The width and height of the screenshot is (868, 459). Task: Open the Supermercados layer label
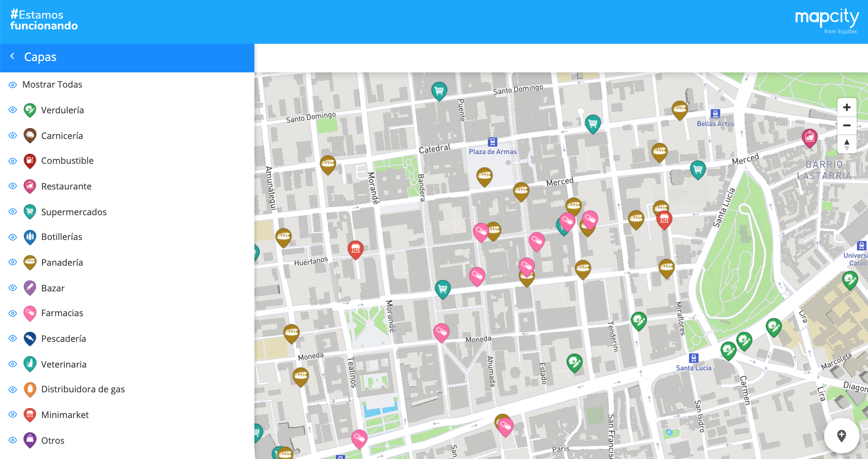74,212
